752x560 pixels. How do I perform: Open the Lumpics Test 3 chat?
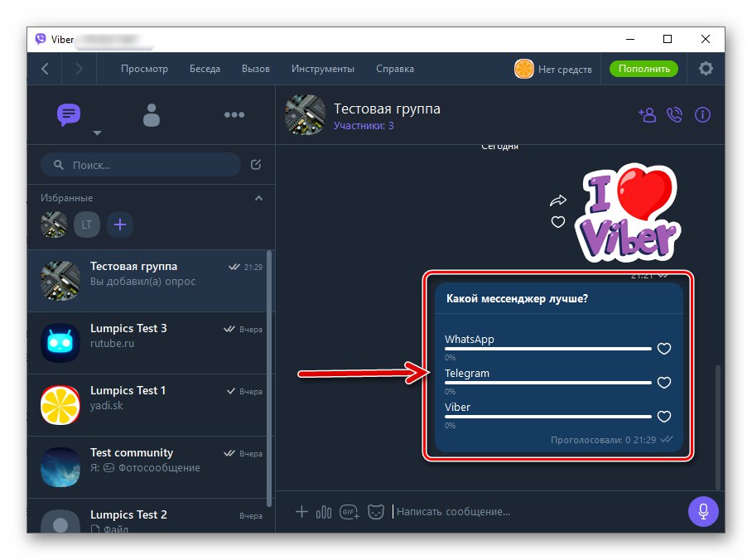147,343
